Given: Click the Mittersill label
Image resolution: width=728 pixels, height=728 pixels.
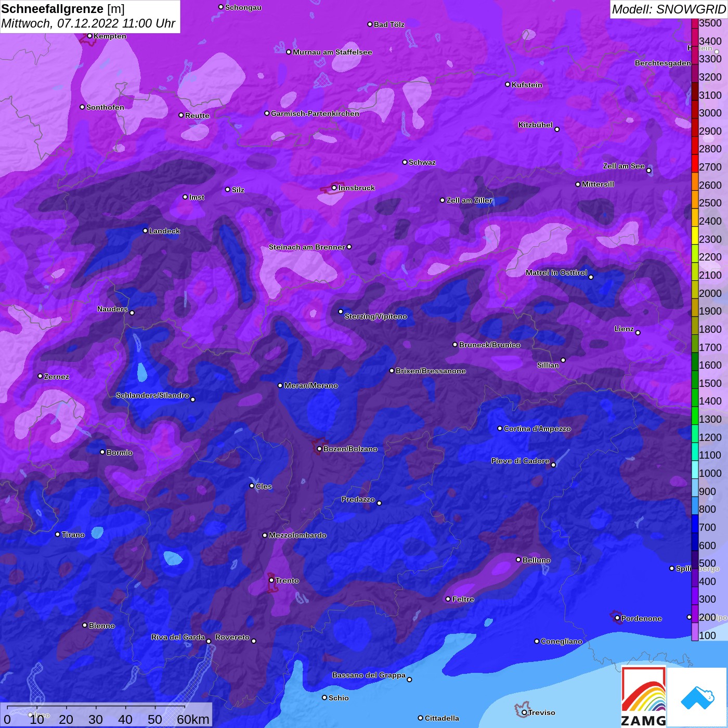Looking at the screenshot, I should pos(598,184).
